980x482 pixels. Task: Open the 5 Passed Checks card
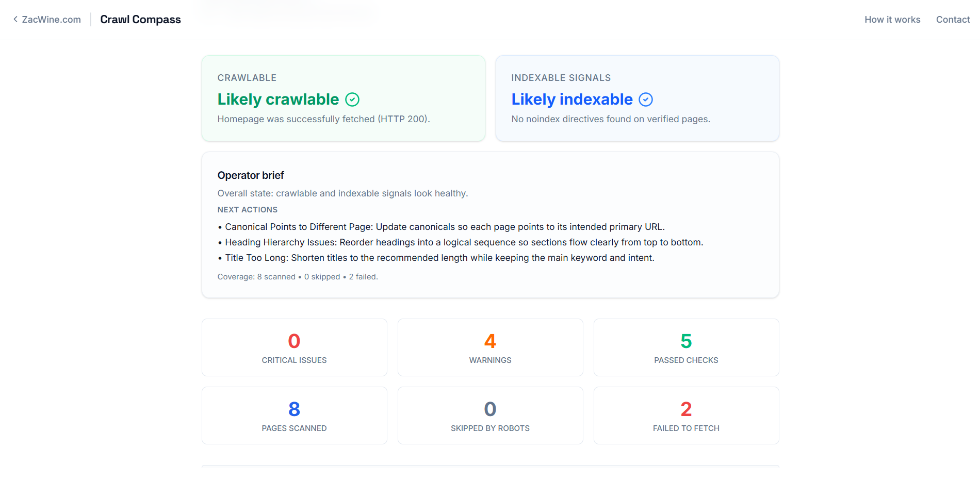coord(687,347)
